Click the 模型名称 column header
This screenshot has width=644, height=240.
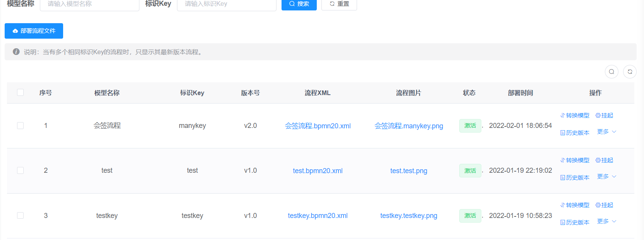click(107, 93)
